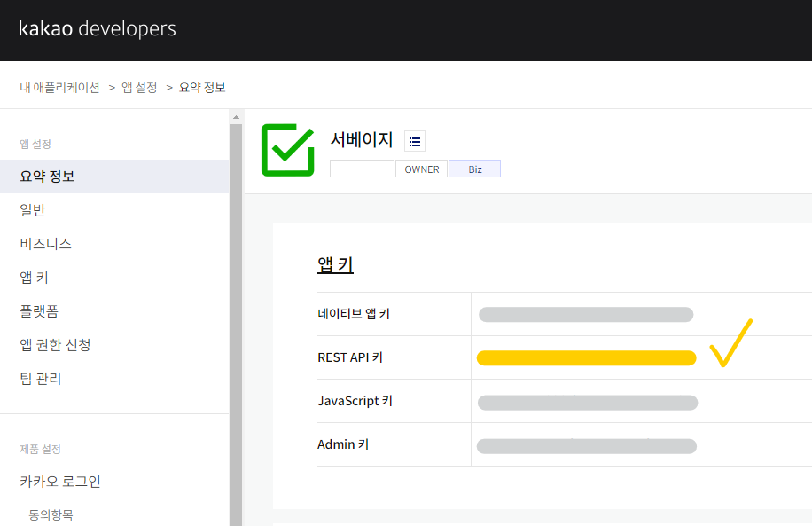Image resolution: width=812 pixels, height=526 pixels.
Task: Click the OWNER badge
Action: click(422, 169)
